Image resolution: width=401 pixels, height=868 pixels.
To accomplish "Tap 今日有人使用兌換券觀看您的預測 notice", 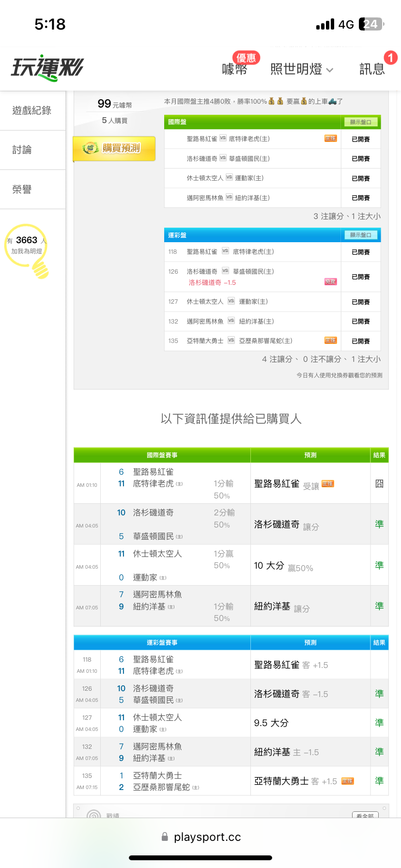I will point(339,375).
